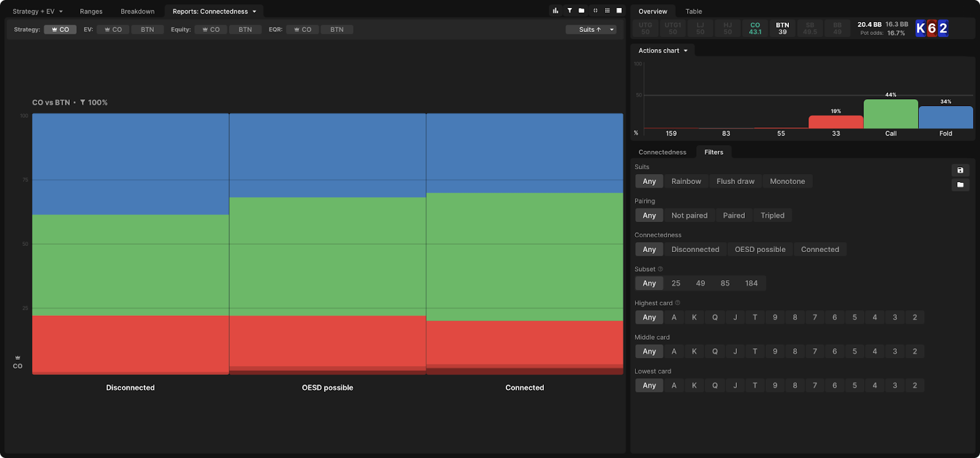
Task: Click the BTN button next to Equity
Action: pyautogui.click(x=245, y=29)
